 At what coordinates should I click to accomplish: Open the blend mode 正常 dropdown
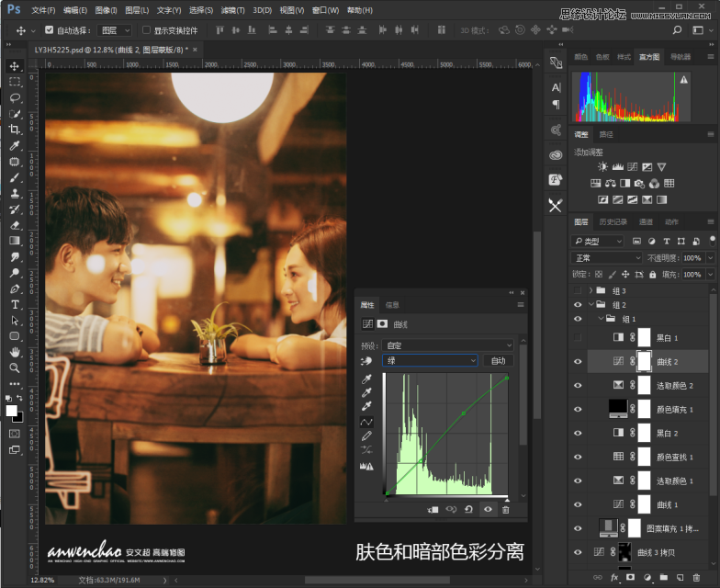pos(606,257)
